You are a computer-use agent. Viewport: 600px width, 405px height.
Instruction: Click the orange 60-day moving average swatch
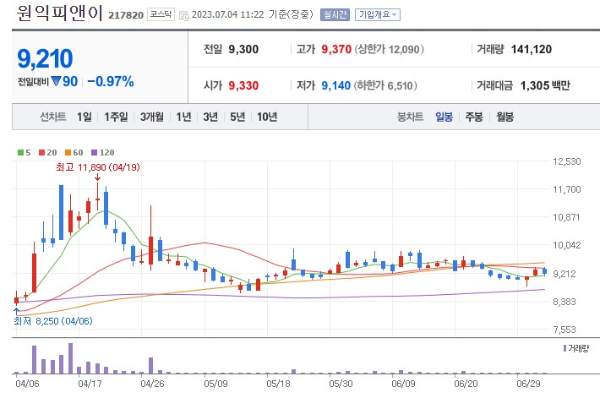coord(68,153)
